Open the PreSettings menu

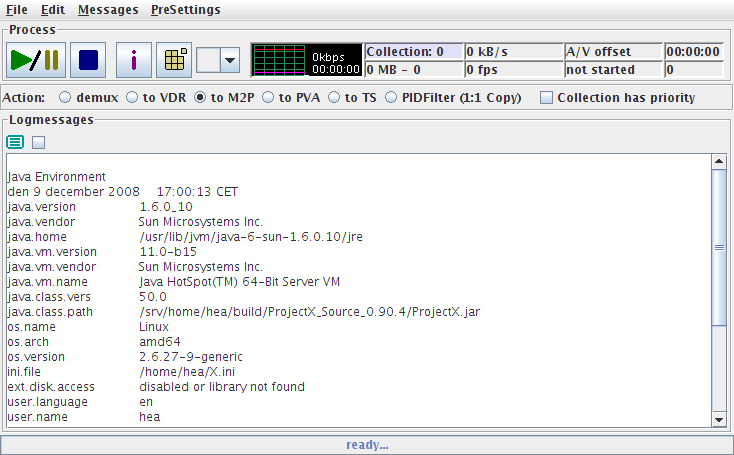click(185, 10)
